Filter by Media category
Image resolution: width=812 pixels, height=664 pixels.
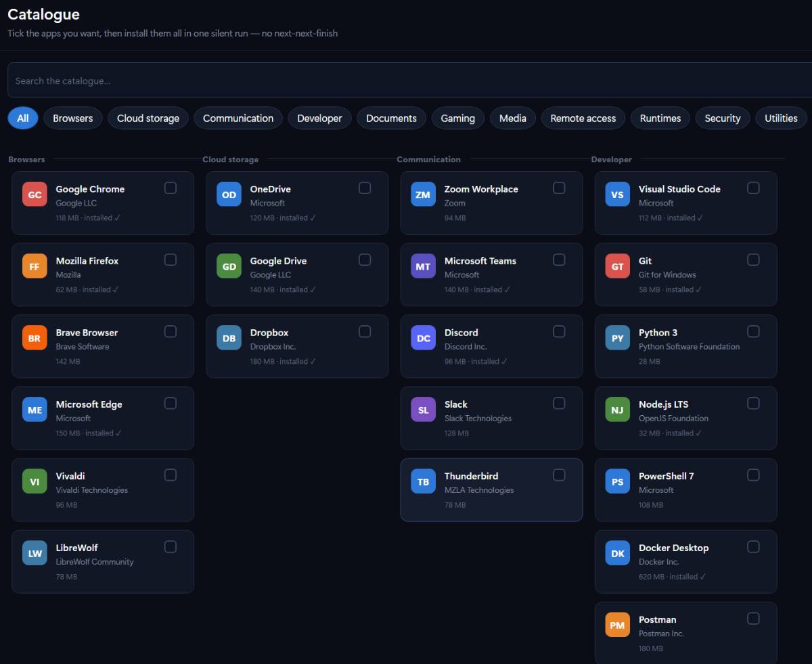[513, 118]
